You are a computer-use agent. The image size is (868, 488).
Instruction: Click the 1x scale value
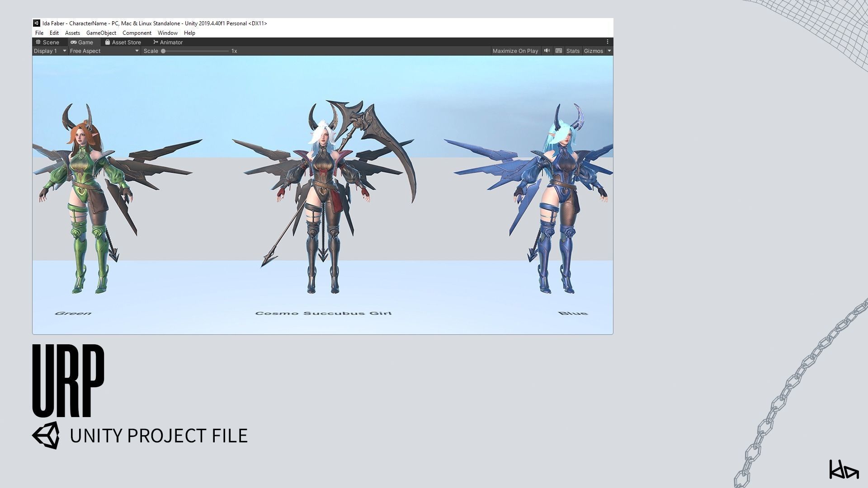tap(234, 51)
